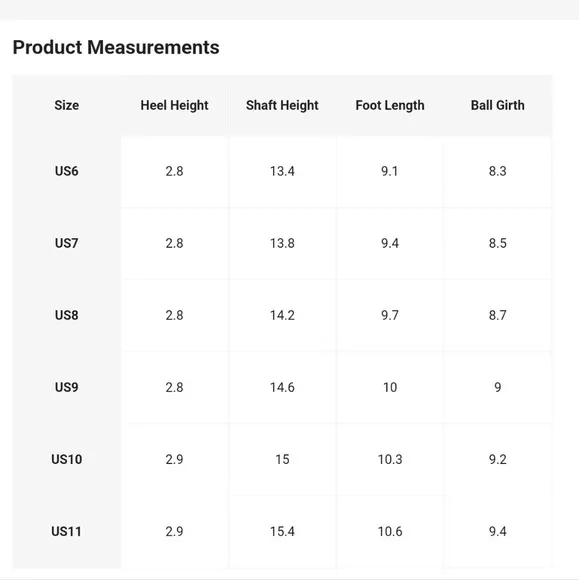
Task: Click the 9.4 ball girth value for US11
Action: pos(498,532)
